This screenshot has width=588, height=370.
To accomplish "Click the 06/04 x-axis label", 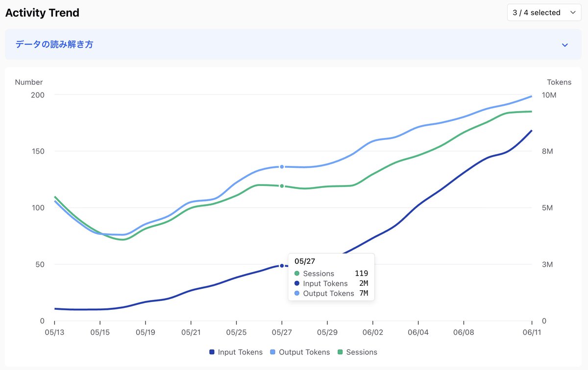I will coord(418,332).
